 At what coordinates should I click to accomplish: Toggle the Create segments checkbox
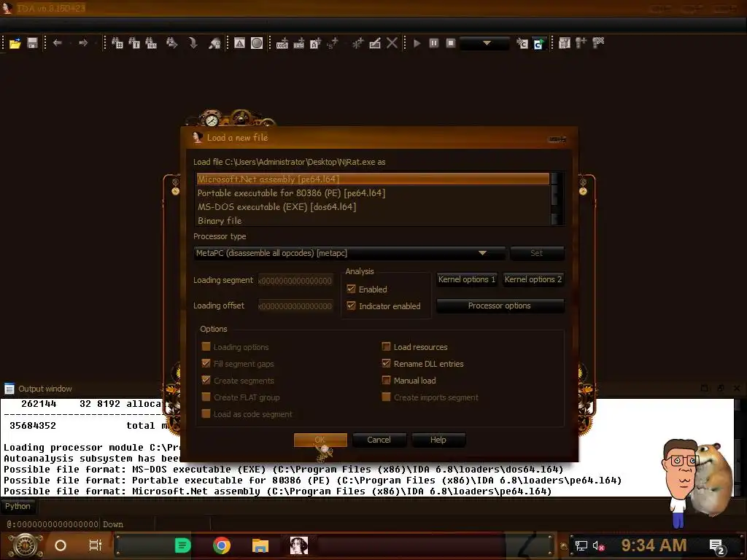click(206, 380)
